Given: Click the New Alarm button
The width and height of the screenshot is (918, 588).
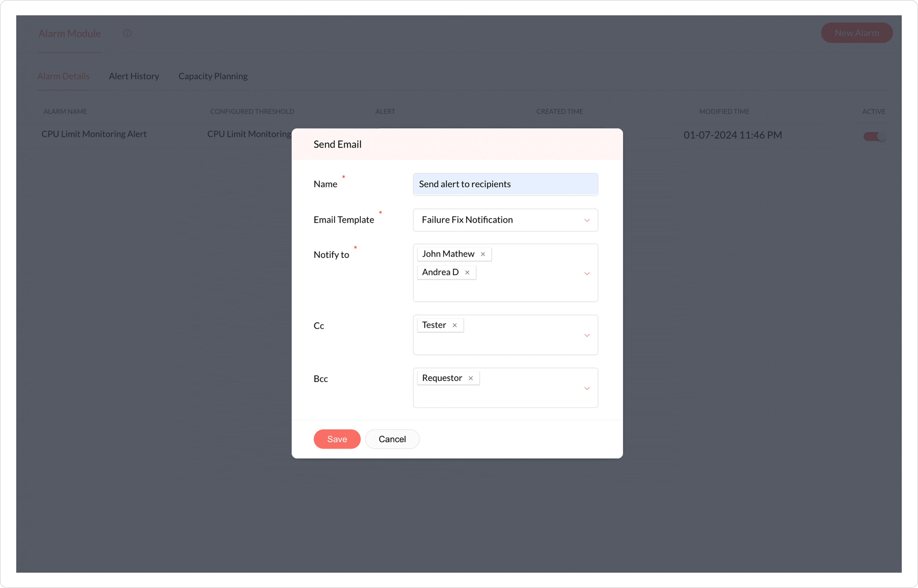Looking at the screenshot, I should [857, 33].
